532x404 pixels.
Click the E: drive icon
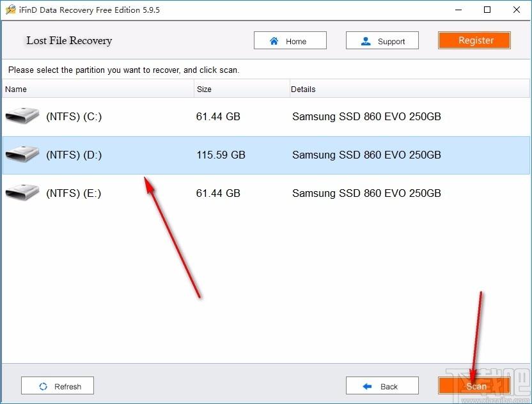22,192
